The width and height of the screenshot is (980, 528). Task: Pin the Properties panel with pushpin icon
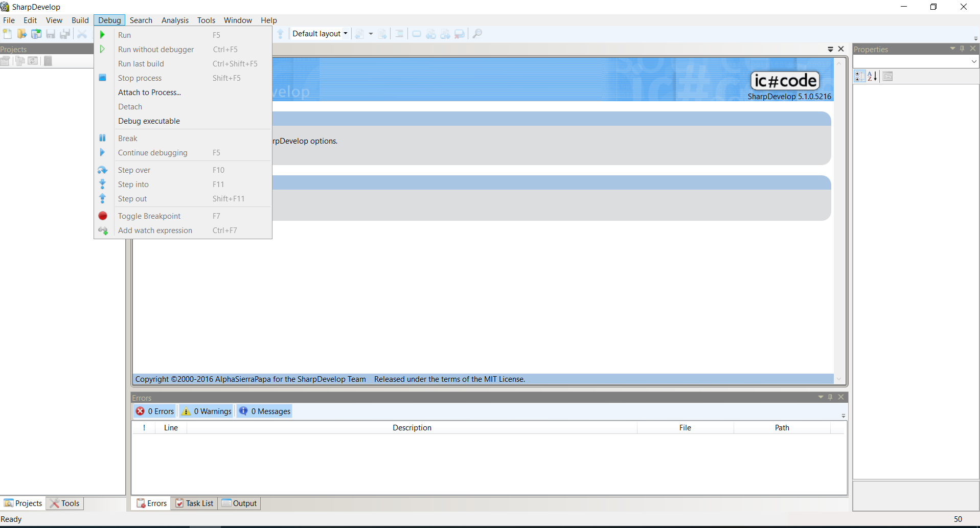pos(962,49)
